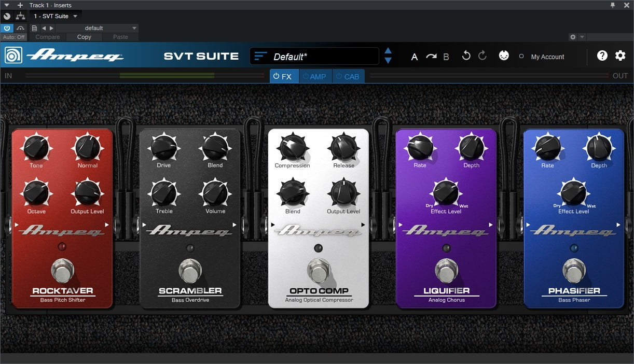Image resolution: width=634 pixels, height=364 pixels.
Task: Toggle the Scrambler pedal footswitch
Action: pyautogui.click(x=190, y=271)
